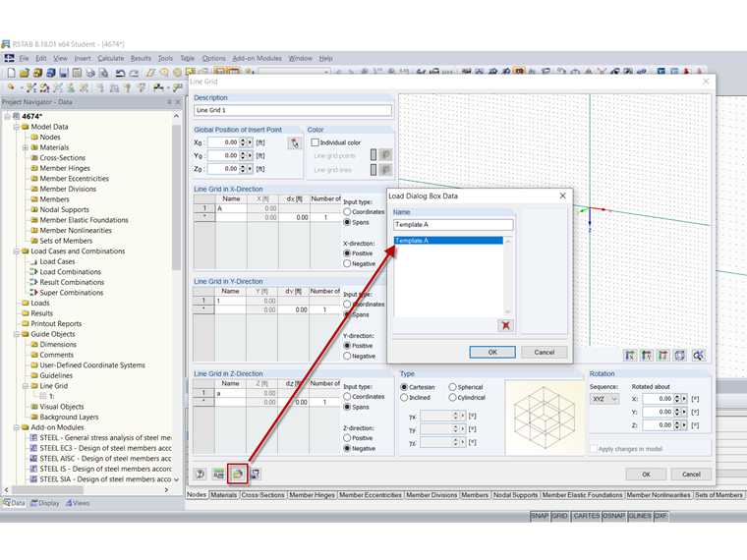Collapse the Line Grid tree node
This screenshot has height=560, width=747.
coord(26,386)
